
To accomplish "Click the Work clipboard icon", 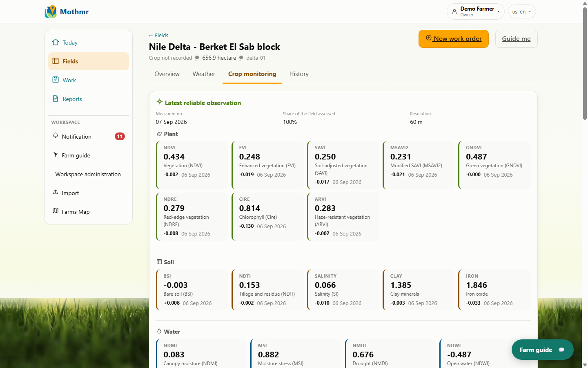I will tap(56, 80).
